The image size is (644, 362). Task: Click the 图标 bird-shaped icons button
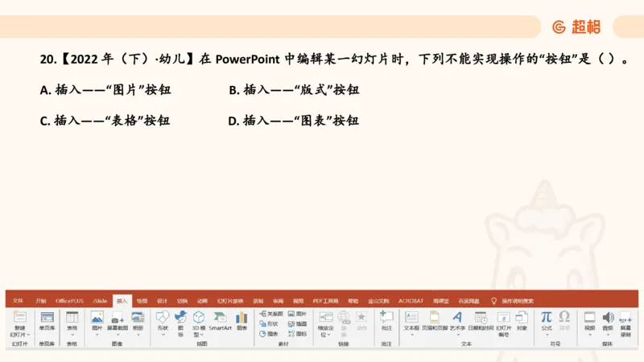click(180, 317)
